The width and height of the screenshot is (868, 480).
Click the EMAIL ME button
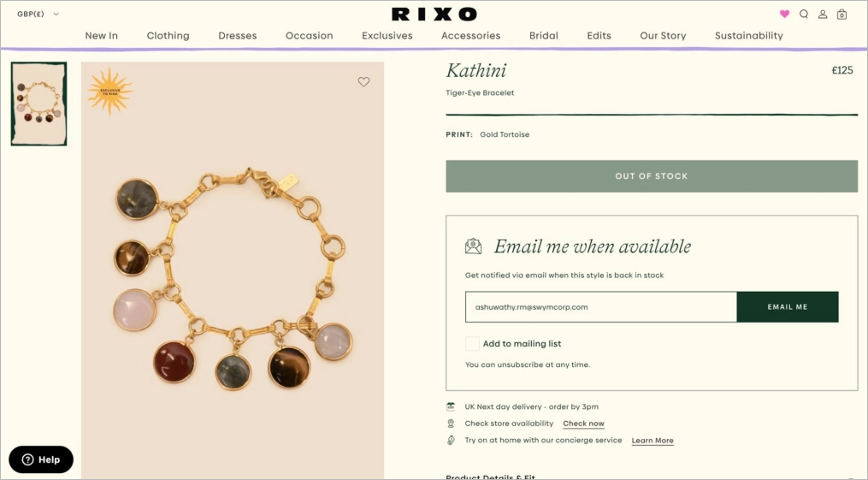coord(787,306)
